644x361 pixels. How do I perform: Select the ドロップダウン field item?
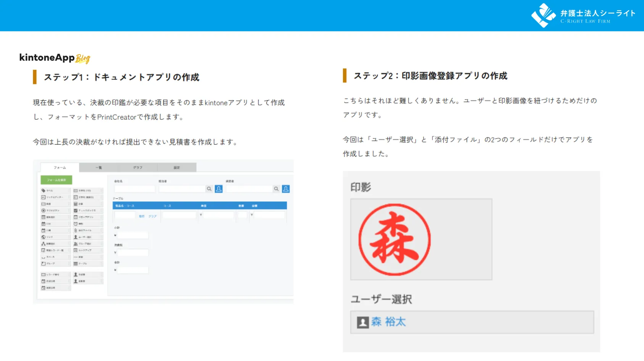point(88,217)
